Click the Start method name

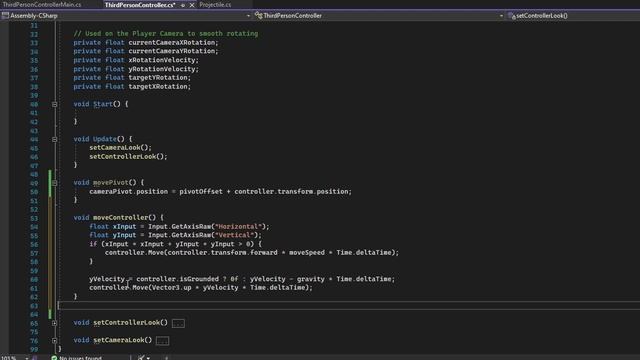tap(103, 104)
